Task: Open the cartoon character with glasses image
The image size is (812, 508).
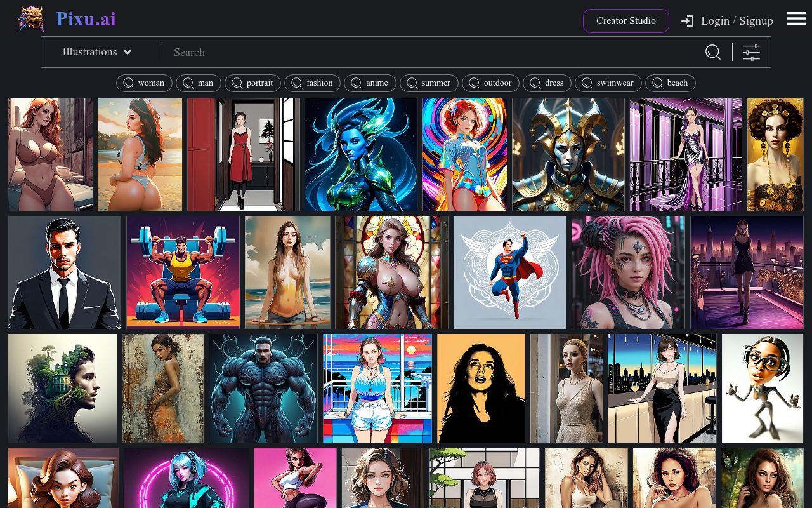Action: tap(763, 388)
